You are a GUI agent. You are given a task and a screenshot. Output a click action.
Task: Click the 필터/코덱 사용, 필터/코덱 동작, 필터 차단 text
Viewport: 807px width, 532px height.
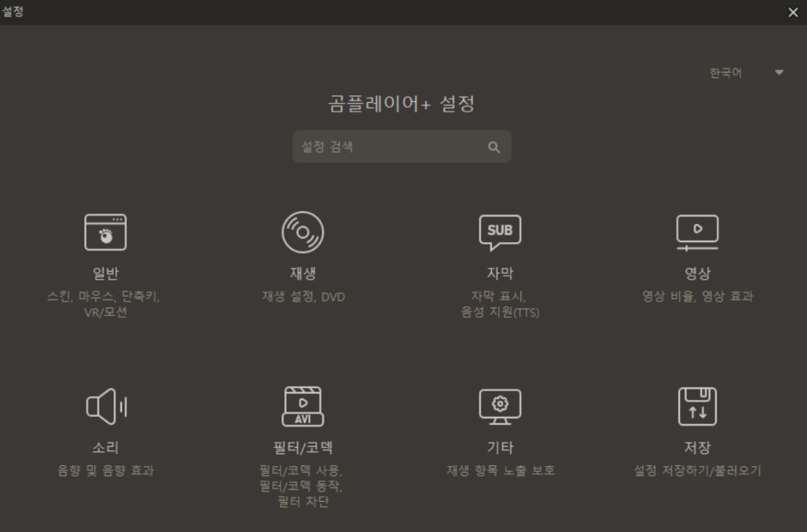[x=301, y=486]
